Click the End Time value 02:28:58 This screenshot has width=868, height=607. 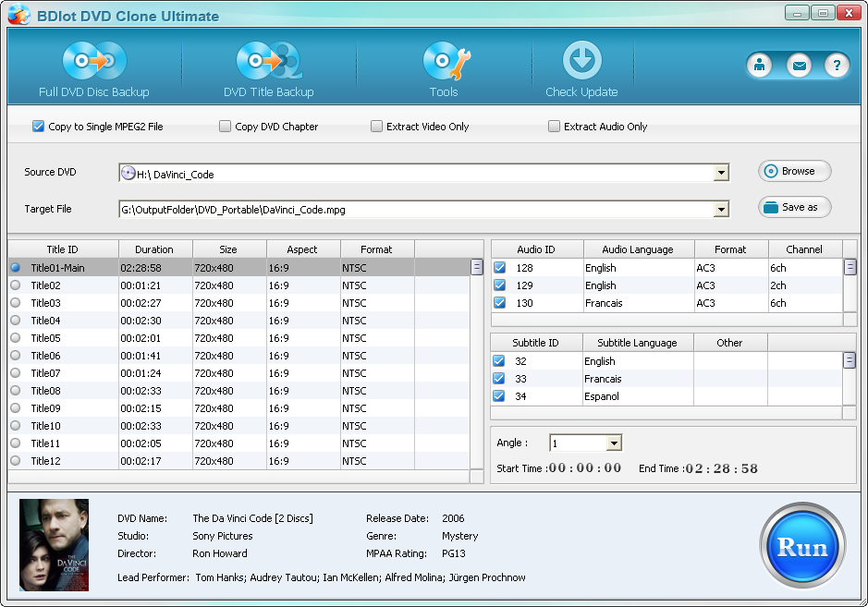point(722,468)
